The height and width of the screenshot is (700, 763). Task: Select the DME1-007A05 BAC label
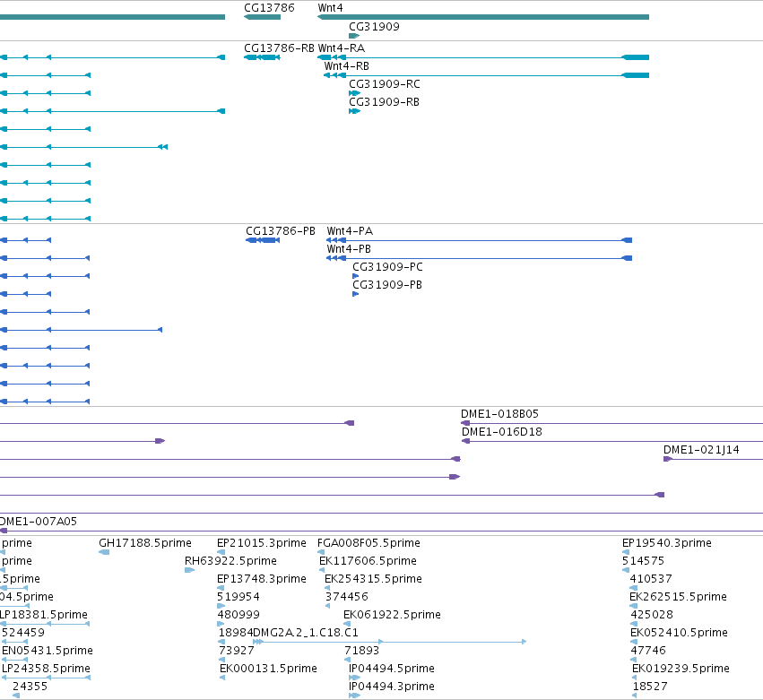39,521
